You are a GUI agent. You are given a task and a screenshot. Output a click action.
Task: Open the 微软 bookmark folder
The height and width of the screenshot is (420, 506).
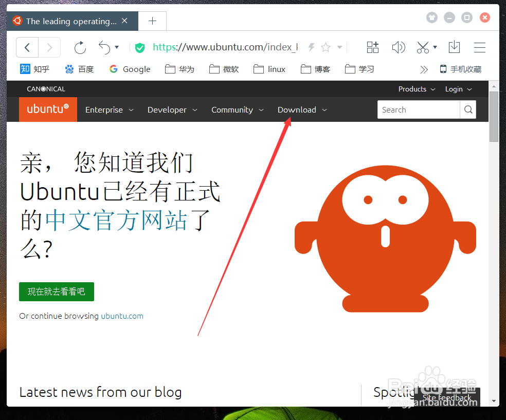[224, 69]
